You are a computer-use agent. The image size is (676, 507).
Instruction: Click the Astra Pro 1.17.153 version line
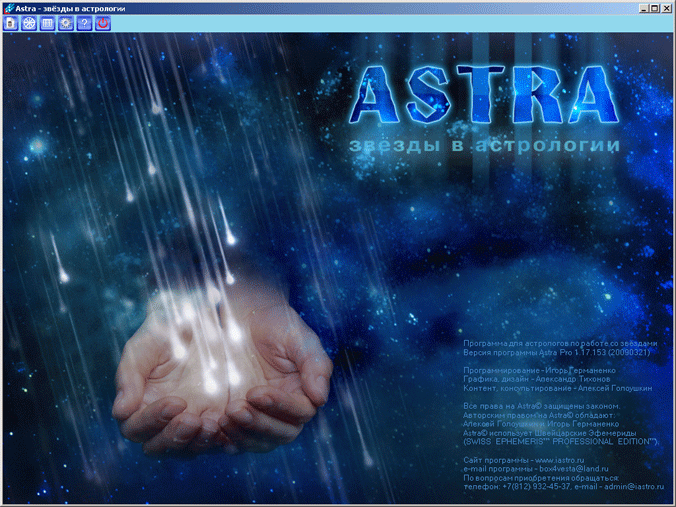pos(560,352)
